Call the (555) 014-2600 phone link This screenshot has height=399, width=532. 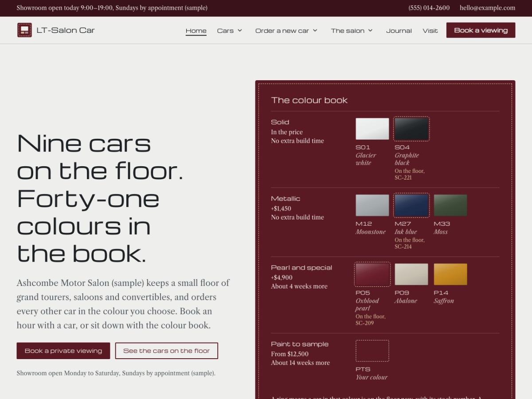[x=429, y=8]
